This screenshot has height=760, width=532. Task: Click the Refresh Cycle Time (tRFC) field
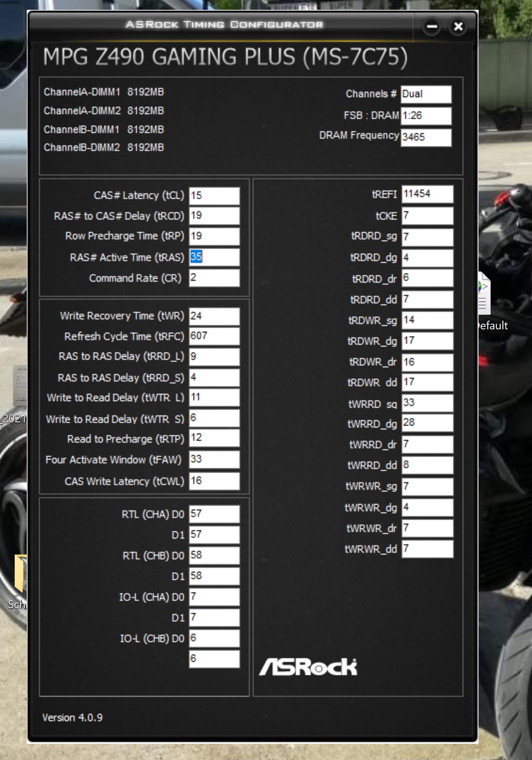pos(214,336)
